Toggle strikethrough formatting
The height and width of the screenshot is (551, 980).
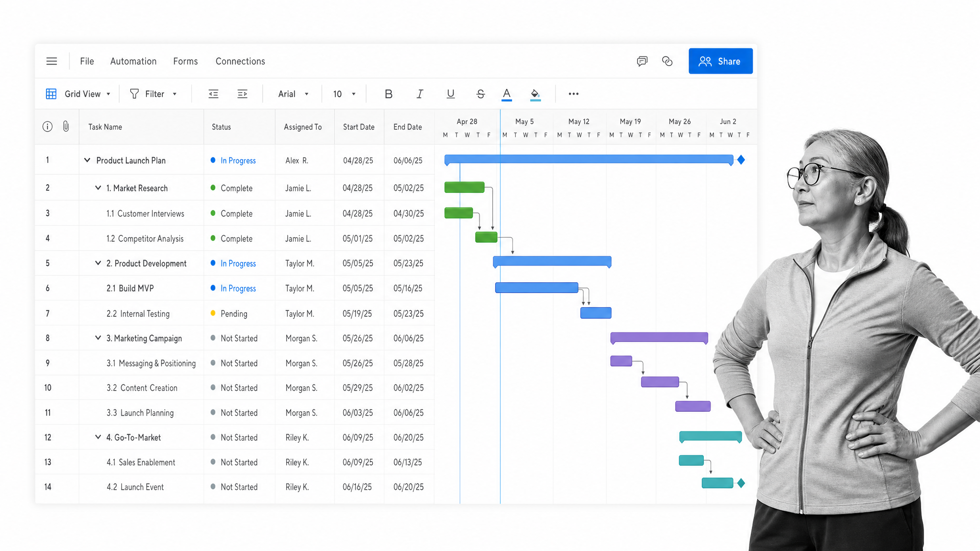coord(480,94)
